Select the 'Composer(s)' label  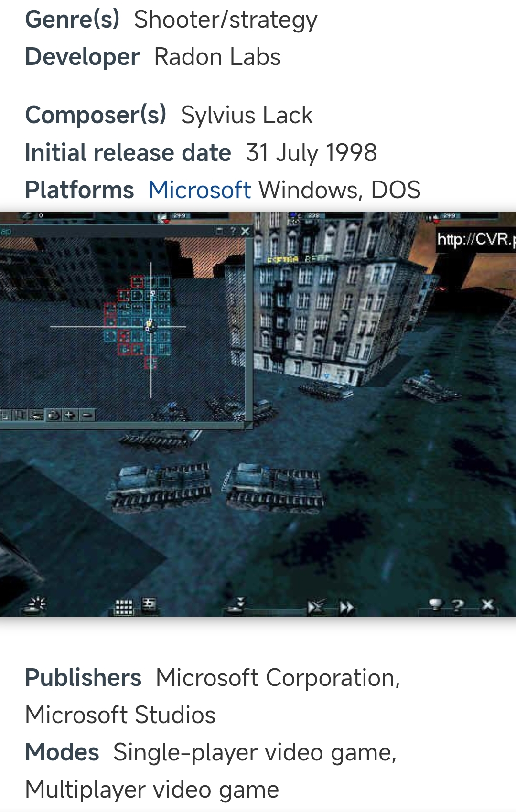(96, 116)
